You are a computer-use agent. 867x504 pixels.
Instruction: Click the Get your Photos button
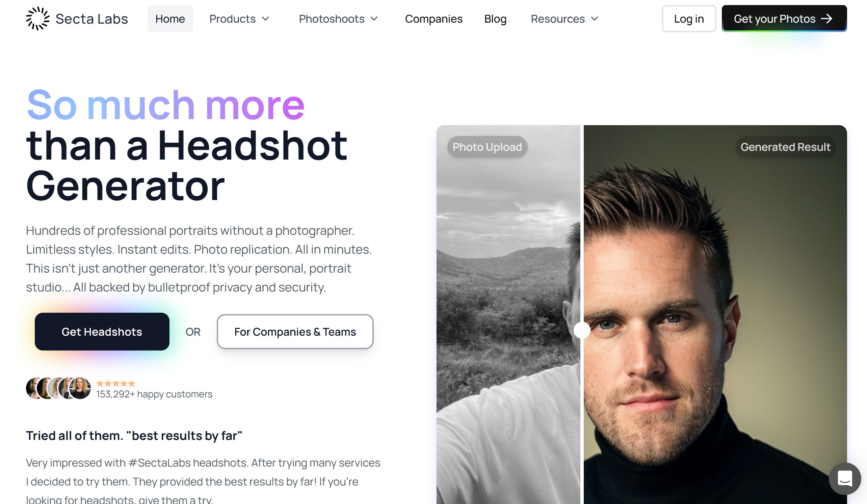pos(784,19)
